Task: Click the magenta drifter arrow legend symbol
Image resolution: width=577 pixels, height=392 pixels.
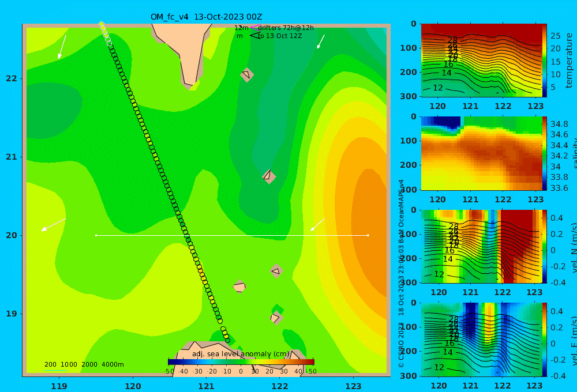Action: (254, 28)
